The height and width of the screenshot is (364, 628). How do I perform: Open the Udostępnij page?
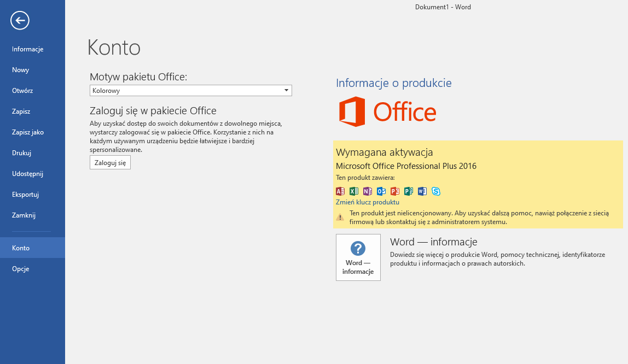32,174
